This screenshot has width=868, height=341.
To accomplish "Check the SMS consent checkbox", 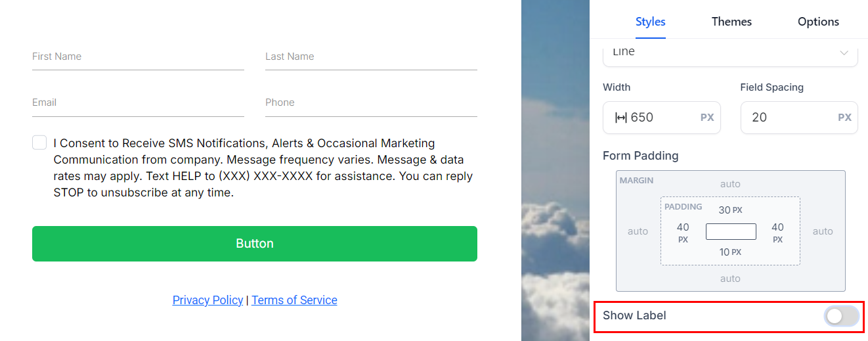I will 39,143.
